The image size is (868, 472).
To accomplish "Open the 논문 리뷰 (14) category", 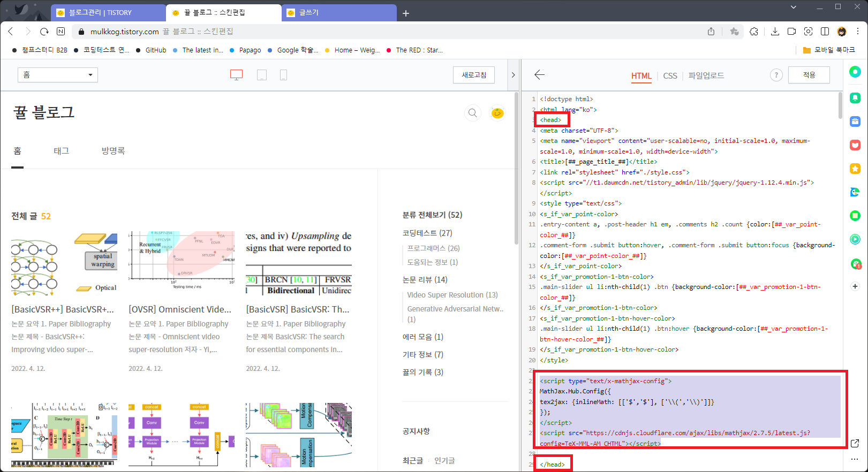I will (x=425, y=279).
